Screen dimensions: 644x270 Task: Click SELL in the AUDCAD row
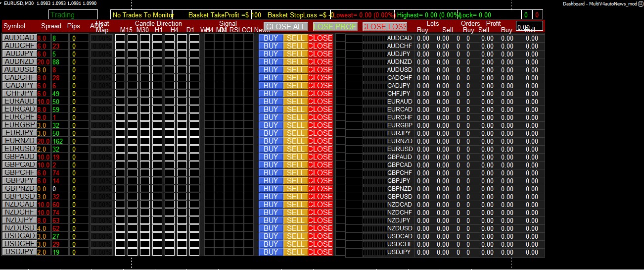click(296, 38)
